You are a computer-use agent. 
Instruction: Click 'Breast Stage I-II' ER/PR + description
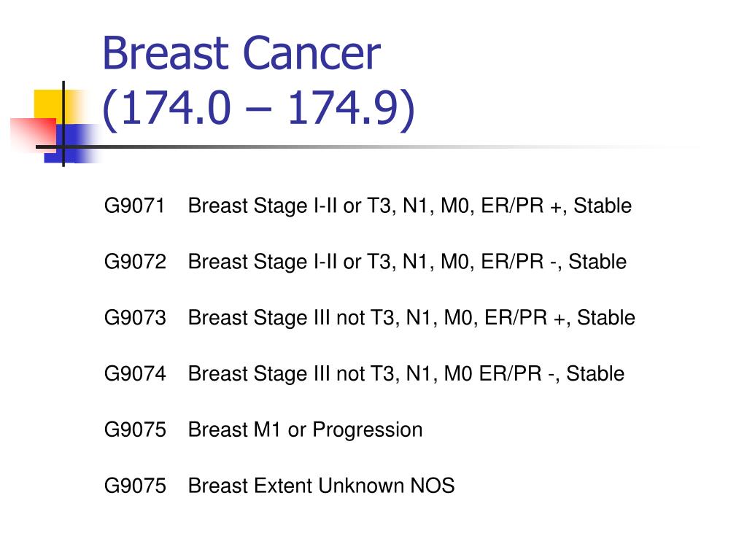tap(410, 206)
